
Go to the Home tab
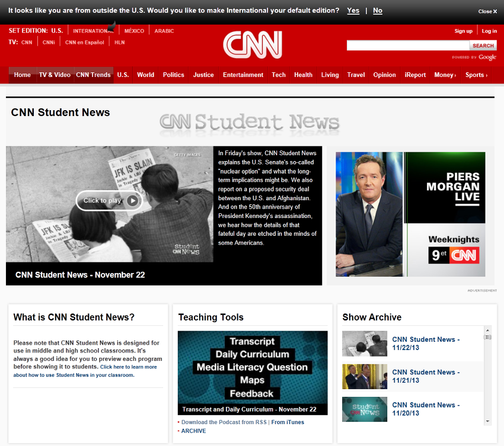click(x=22, y=75)
